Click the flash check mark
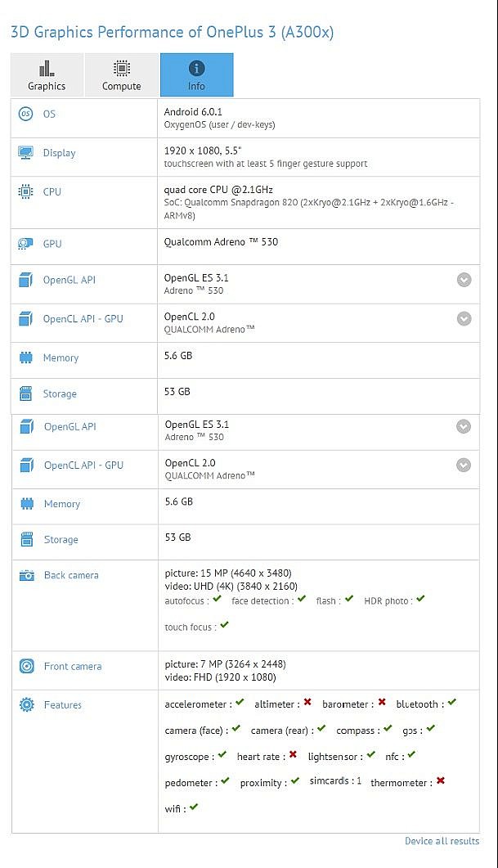This screenshot has height=868, width=498. pos(348,598)
